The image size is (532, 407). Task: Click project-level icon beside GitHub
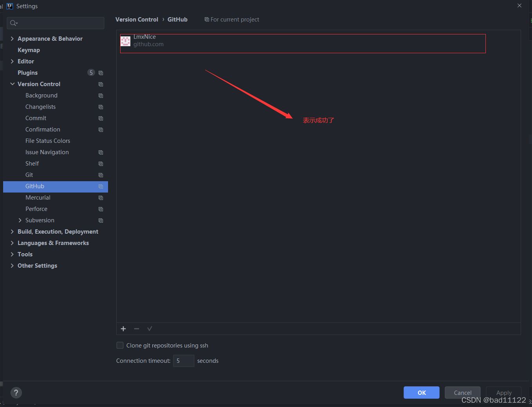point(101,186)
